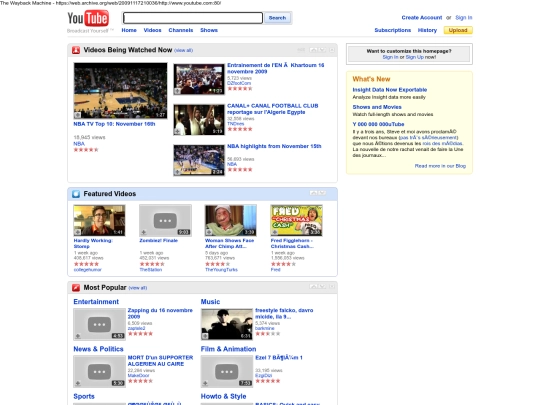Focus the YouTube search box
The width and height of the screenshot is (540, 405).
193,18
